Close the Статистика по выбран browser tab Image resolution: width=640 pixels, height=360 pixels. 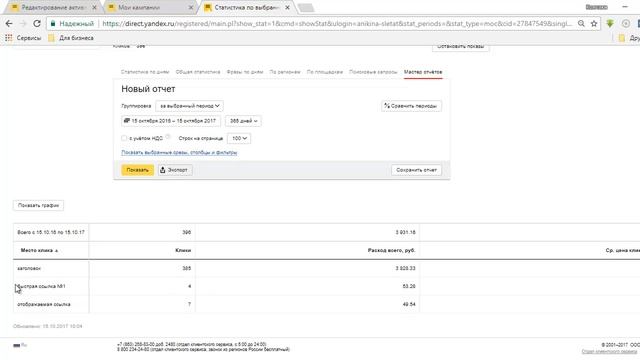pos(287,7)
